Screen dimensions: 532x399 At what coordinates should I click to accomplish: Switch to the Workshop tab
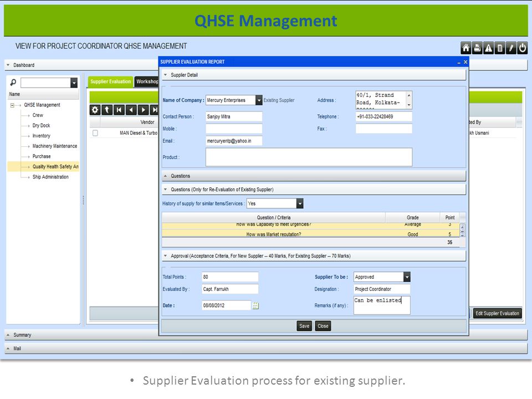click(147, 82)
